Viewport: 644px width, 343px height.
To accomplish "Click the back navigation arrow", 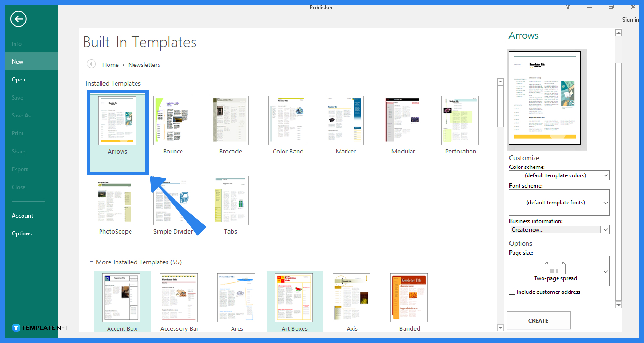I will pyautogui.click(x=18, y=19).
